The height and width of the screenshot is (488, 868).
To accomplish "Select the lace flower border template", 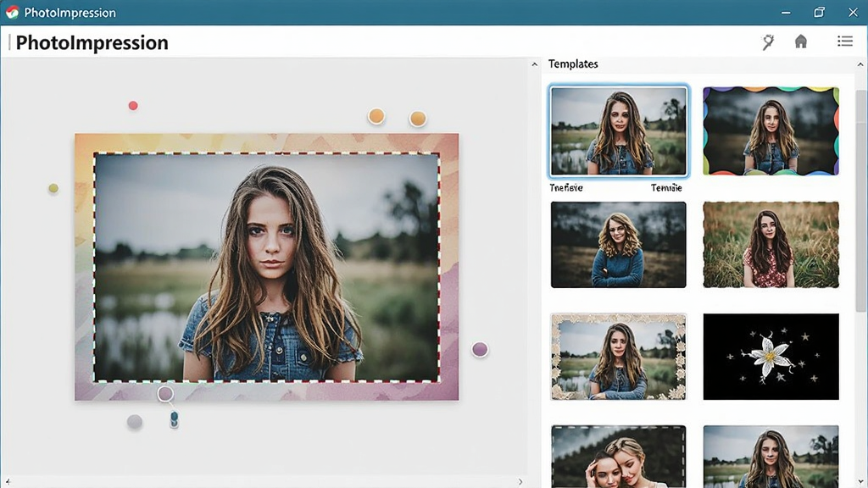I will 618,357.
